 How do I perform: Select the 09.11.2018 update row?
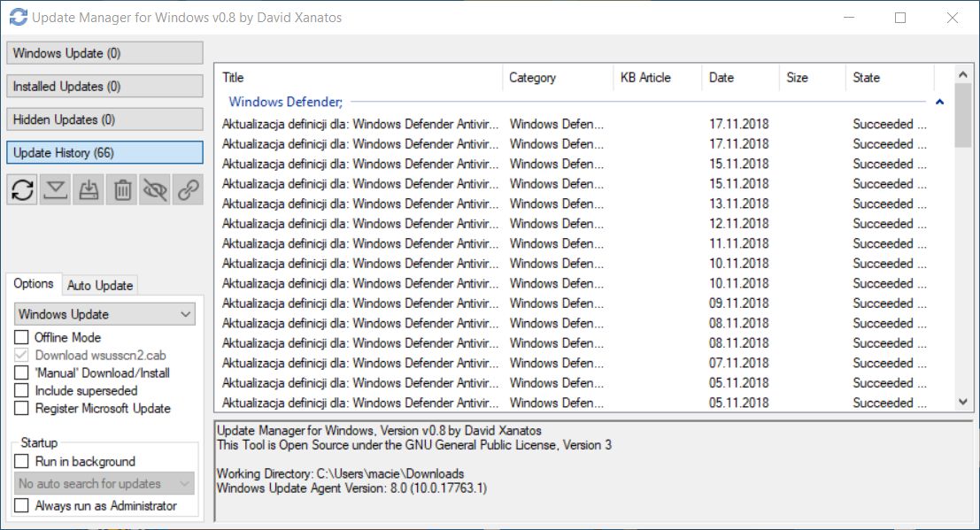point(575,303)
